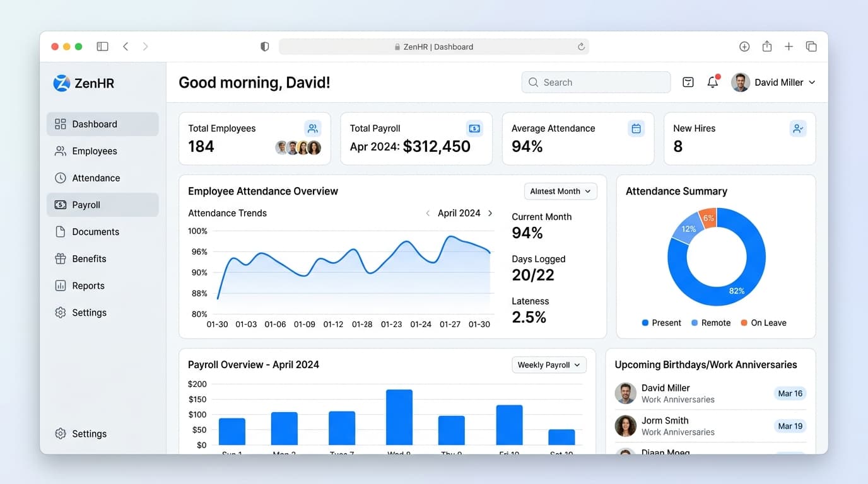Click the browser forward arrow

(146, 47)
